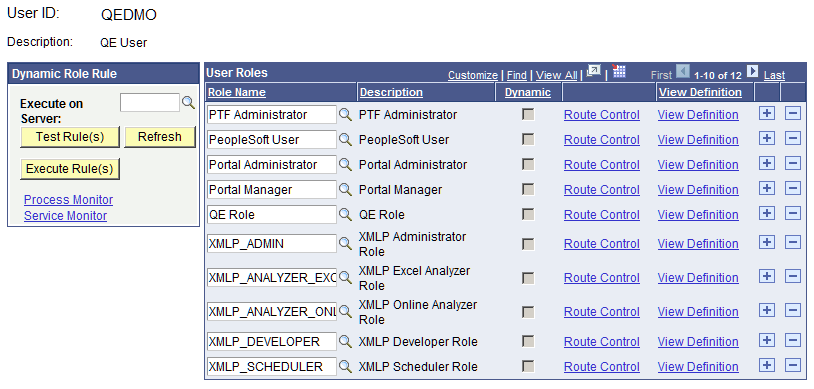Toggle Dynamic checkbox for XMLP_SCHEDULER
Image resolution: width=814 pixels, height=389 pixels.
(x=528, y=366)
